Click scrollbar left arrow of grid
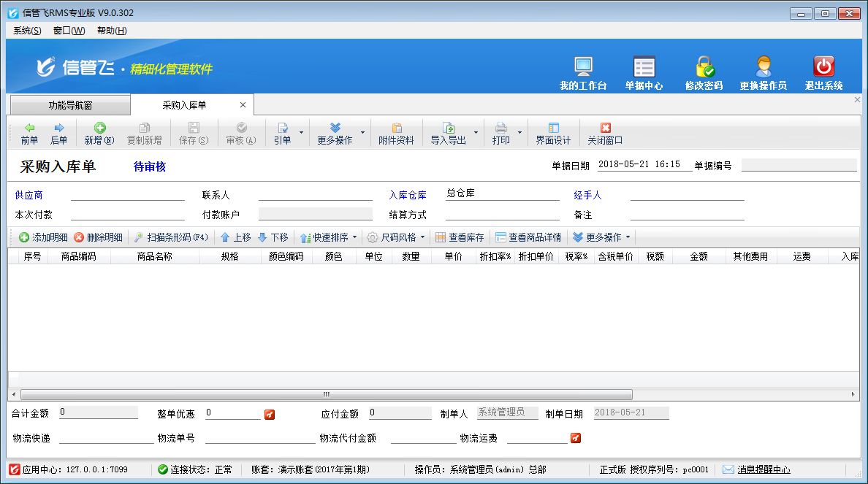868x484 pixels. (x=14, y=394)
